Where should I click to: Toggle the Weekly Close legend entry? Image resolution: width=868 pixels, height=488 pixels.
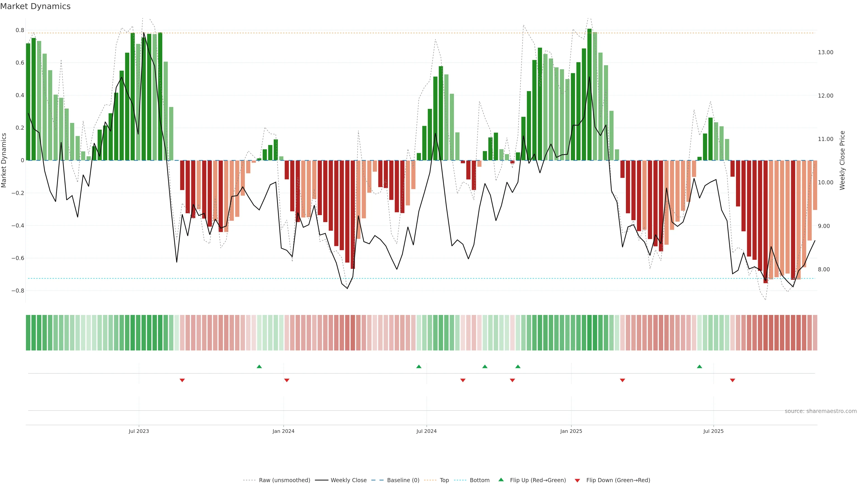pyautogui.click(x=348, y=480)
